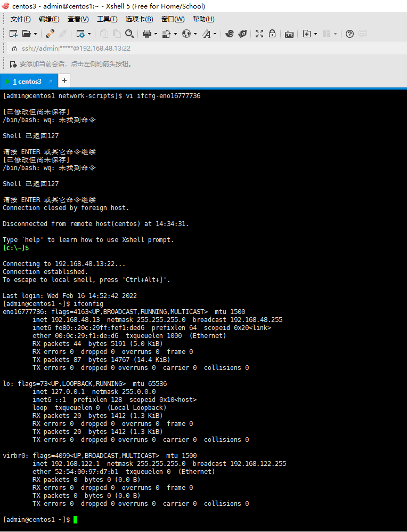Expand the file transfer dropdown arrow

(175, 34)
